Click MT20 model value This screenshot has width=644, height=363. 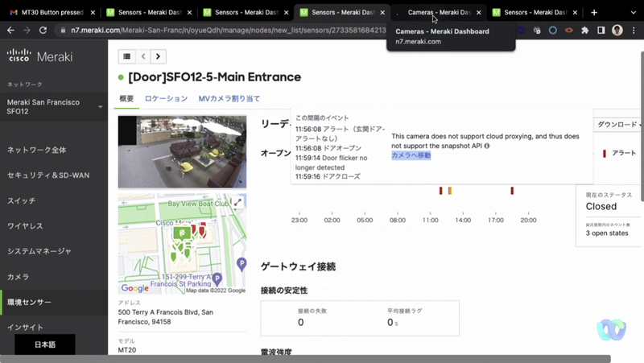pos(127,350)
